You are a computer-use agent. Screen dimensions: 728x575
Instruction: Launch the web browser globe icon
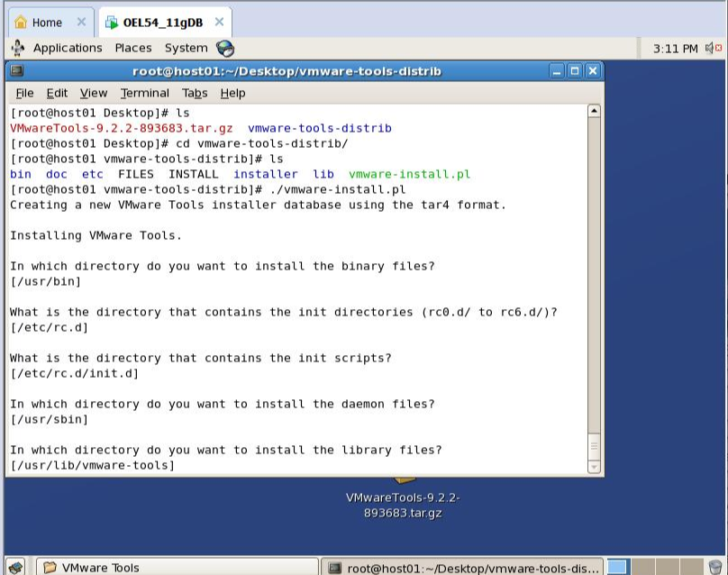(x=225, y=49)
